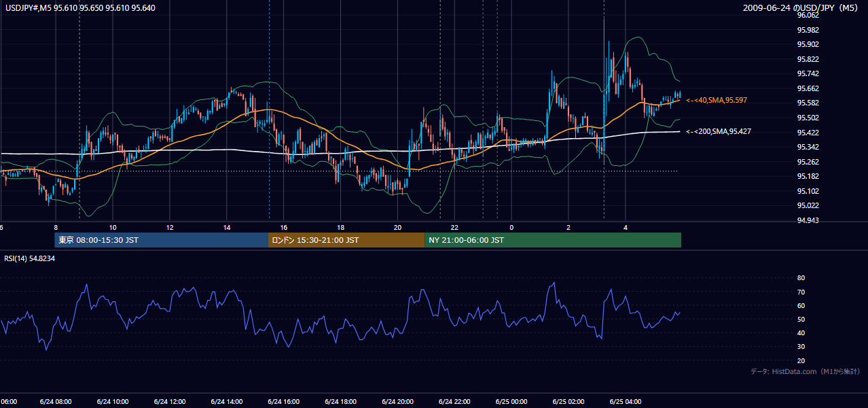Click hour label 8 under the price chart

tap(56, 227)
